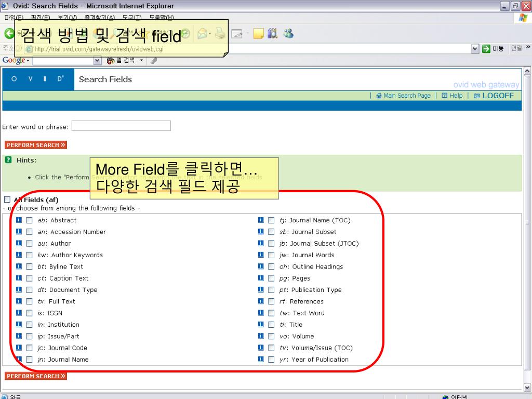Open the 보기(V) menu
532x399 pixels.
(x=67, y=17)
